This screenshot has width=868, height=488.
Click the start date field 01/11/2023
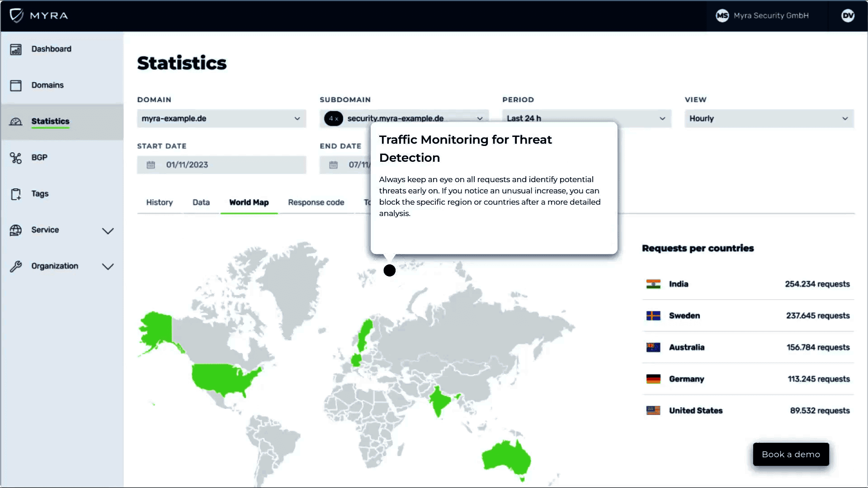click(222, 165)
